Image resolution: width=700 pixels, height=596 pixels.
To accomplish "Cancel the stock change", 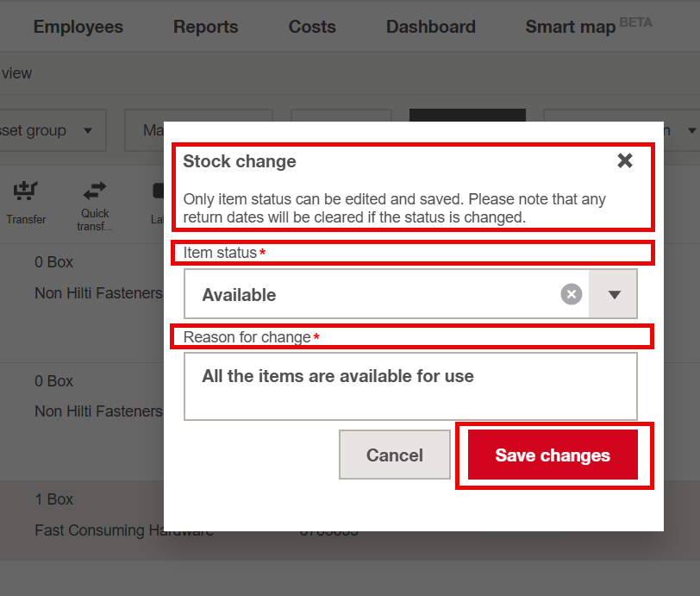I will tap(395, 455).
